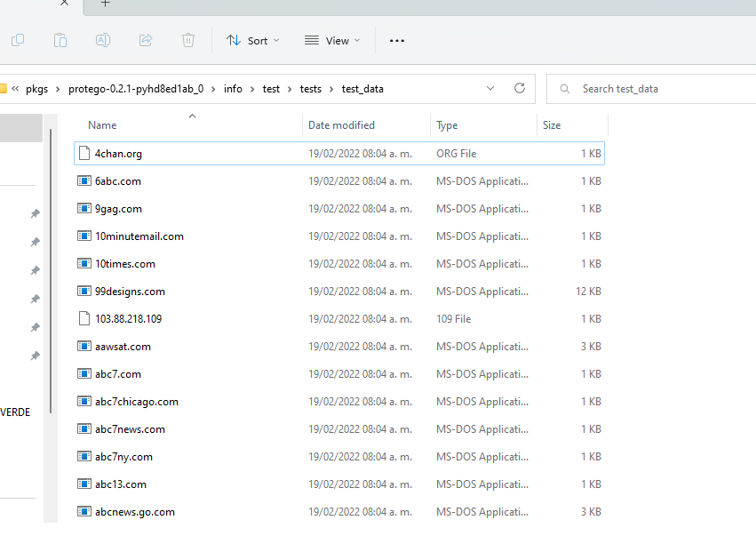This screenshot has height=536, width=756.
Task: Select the abc13.com file icon
Action: tap(84, 484)
